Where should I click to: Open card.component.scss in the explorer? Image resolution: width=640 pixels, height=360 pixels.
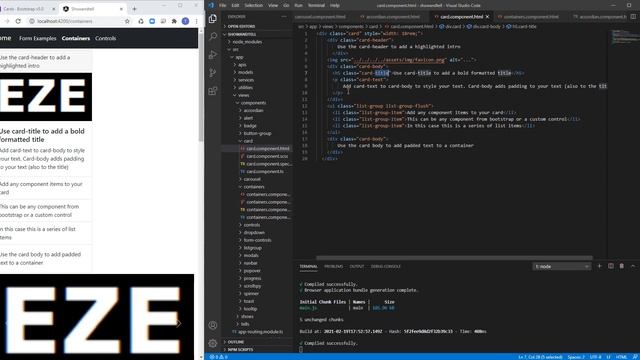pos(267,156)
